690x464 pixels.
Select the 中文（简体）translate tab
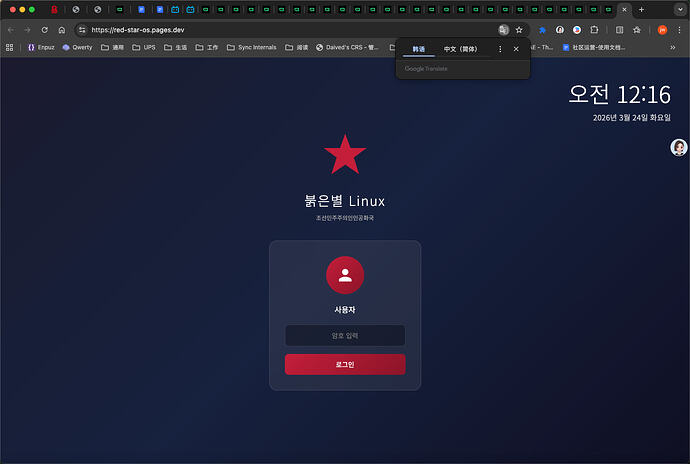(x=460, y=49)
